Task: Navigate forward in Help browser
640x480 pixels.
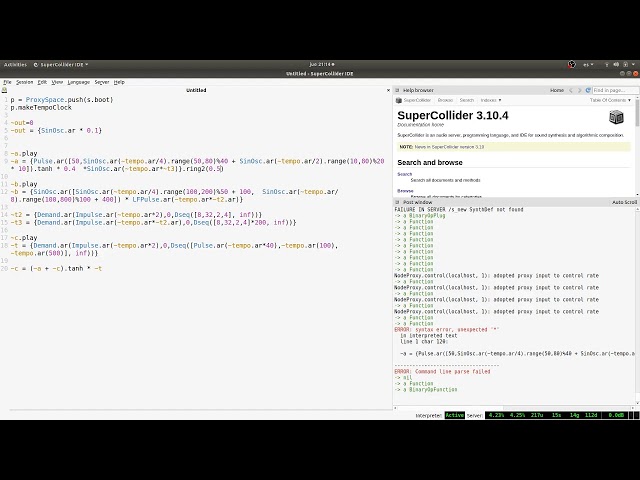Action: (579, 90)
